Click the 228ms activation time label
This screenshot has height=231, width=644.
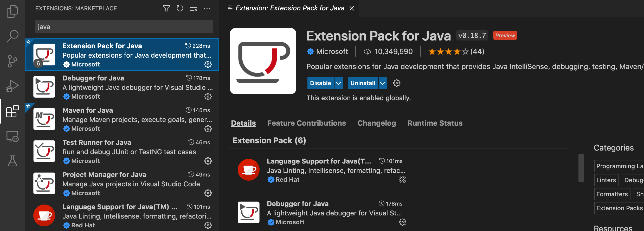(198, 46)
